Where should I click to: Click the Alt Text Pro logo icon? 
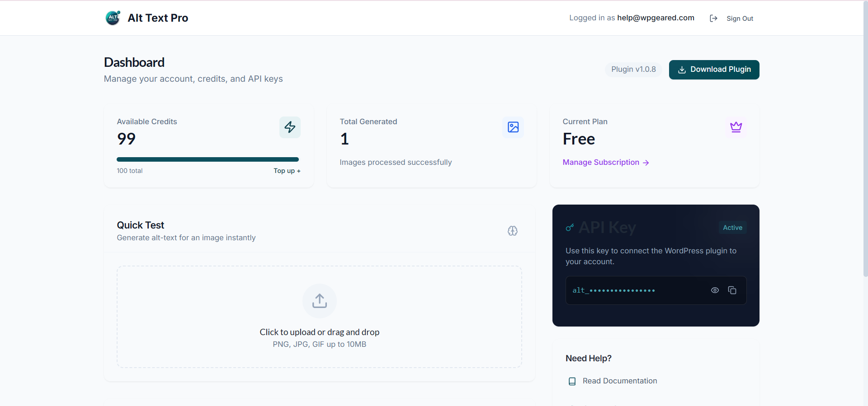coord(112,18)
